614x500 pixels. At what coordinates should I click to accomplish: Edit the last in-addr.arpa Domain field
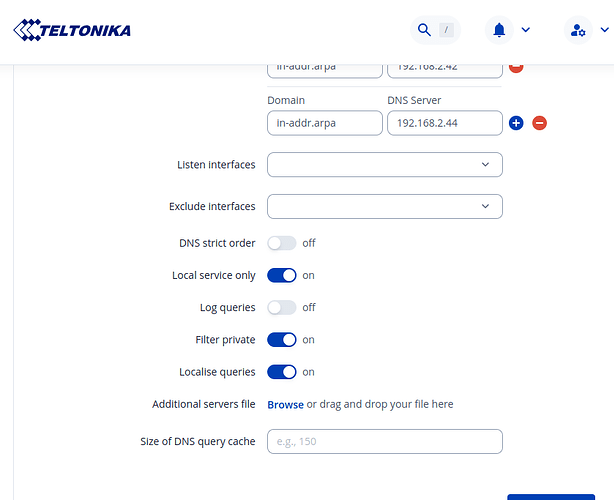pyautogui.click(x=325, y=122)
